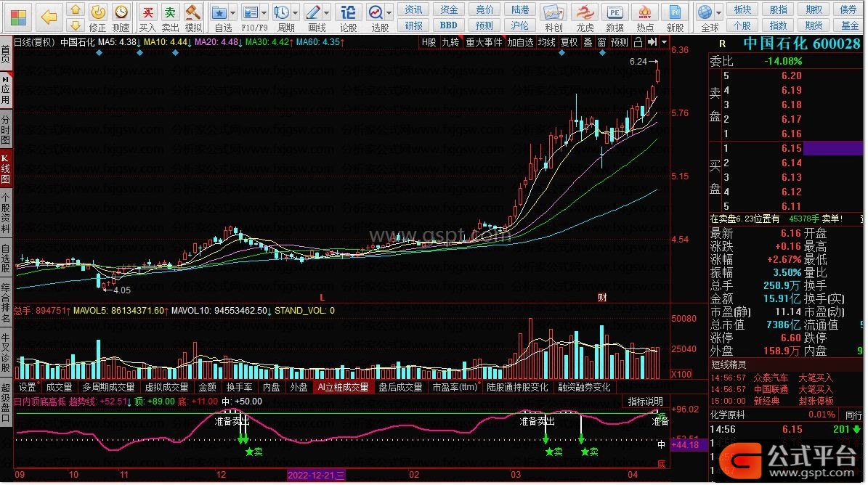Click the 竞价 auction button

[484, 10]
